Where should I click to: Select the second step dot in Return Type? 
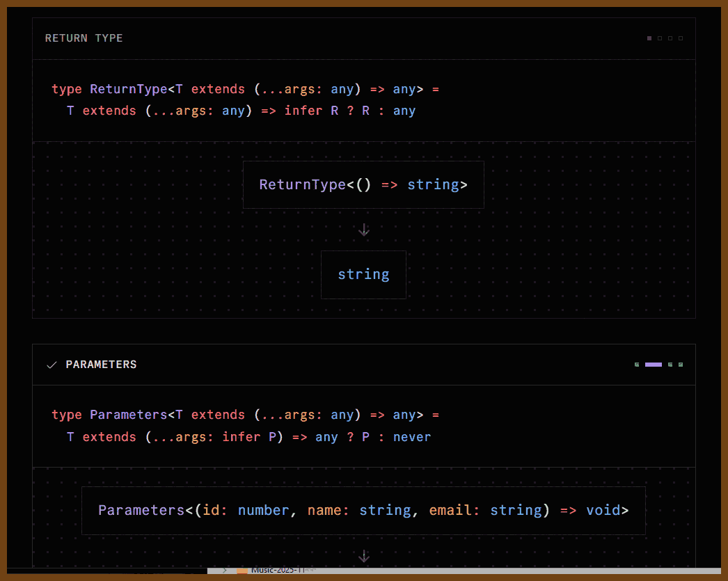pos(660,38)
